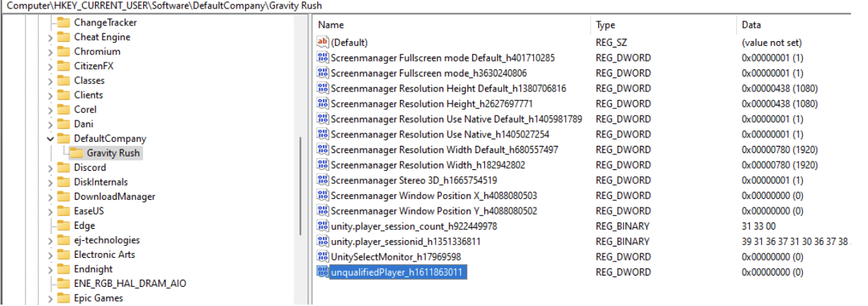Screen dimensions: 868x306
Task: Click DWORD icon of Window Position Y
Action: coord(323,211)
